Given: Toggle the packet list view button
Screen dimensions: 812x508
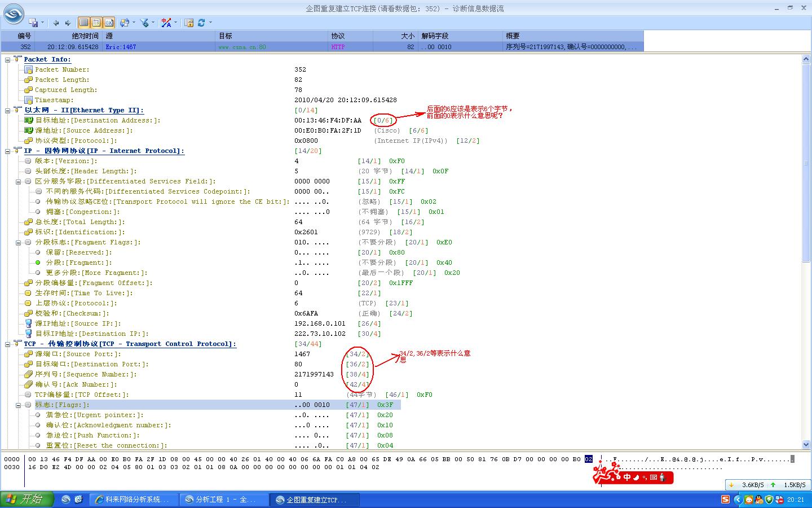Looking at the screenshot, I should (x=84, y=23).
